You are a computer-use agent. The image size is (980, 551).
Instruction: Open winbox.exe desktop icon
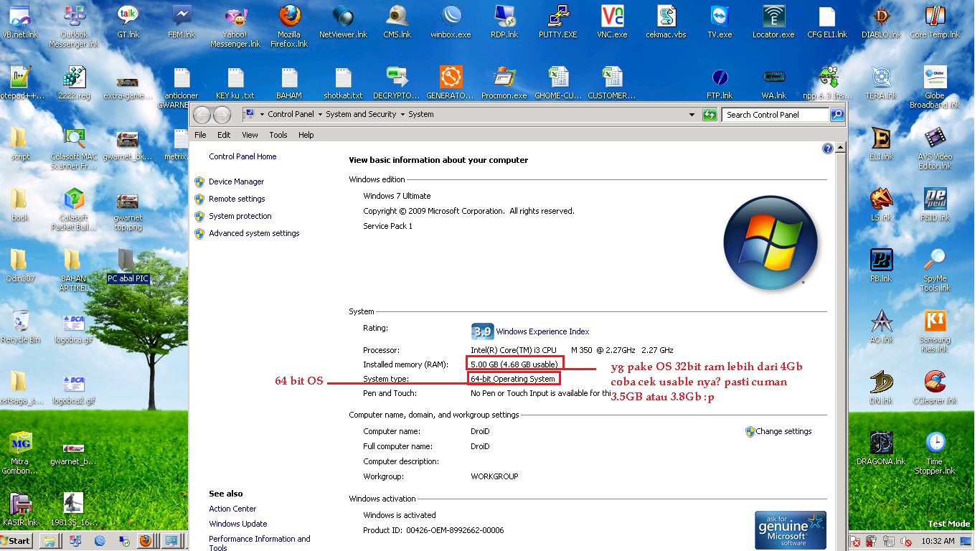(x=451, y=22)
